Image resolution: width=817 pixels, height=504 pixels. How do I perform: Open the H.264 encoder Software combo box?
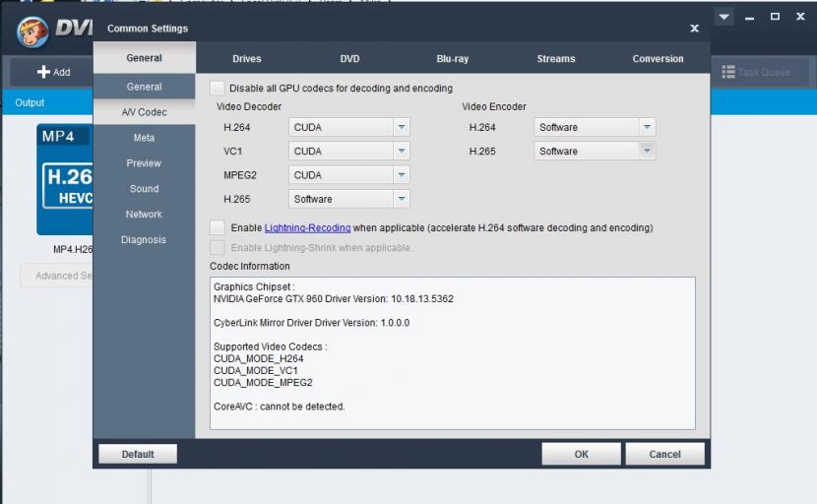[x=595, y=127]
